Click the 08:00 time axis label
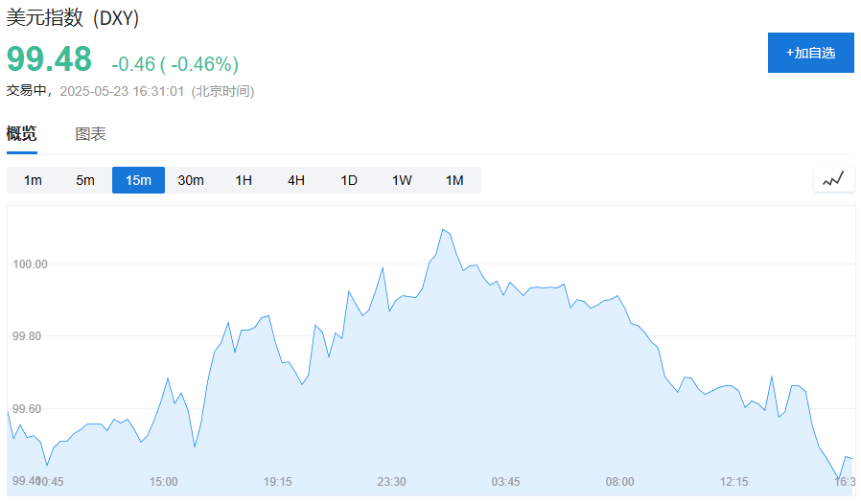 tap(619, 482)
